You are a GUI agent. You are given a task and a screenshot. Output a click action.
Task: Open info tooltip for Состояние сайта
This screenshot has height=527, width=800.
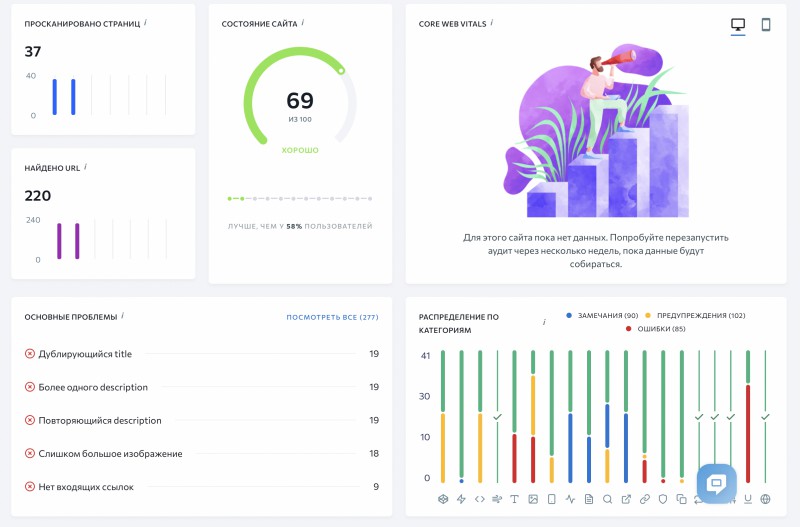pos(303,22)
